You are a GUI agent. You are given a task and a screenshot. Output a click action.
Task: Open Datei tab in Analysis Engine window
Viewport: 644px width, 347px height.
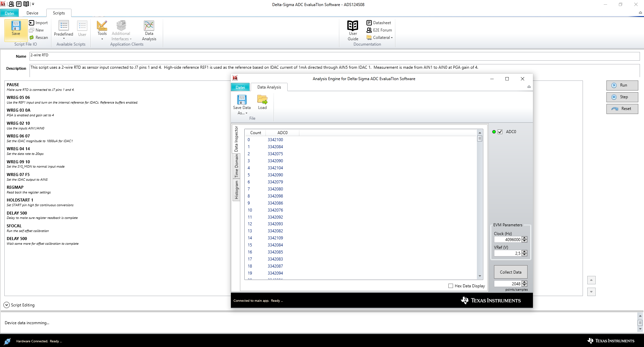(x=240, y=87)
